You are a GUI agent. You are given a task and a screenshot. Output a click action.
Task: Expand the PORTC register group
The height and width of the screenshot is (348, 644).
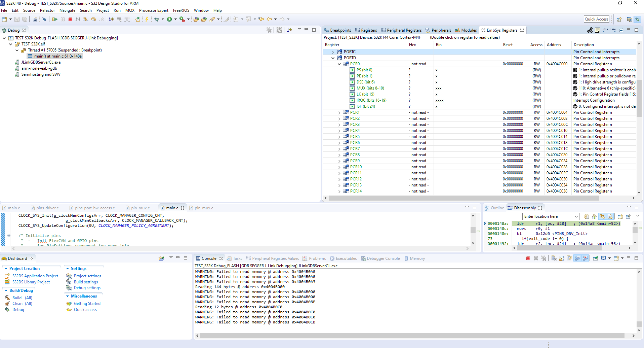pyautogui.click(x=333, y=52)
